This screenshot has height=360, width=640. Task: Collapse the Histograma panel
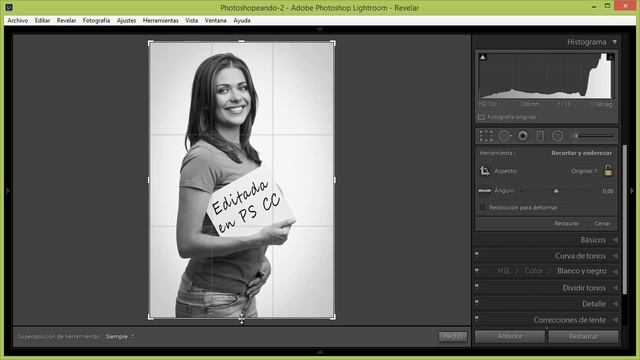pyautogui.click(x=614, y=42)
